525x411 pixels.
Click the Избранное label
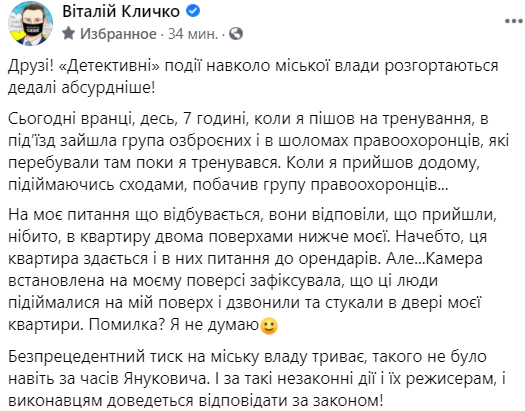point(118,34)
